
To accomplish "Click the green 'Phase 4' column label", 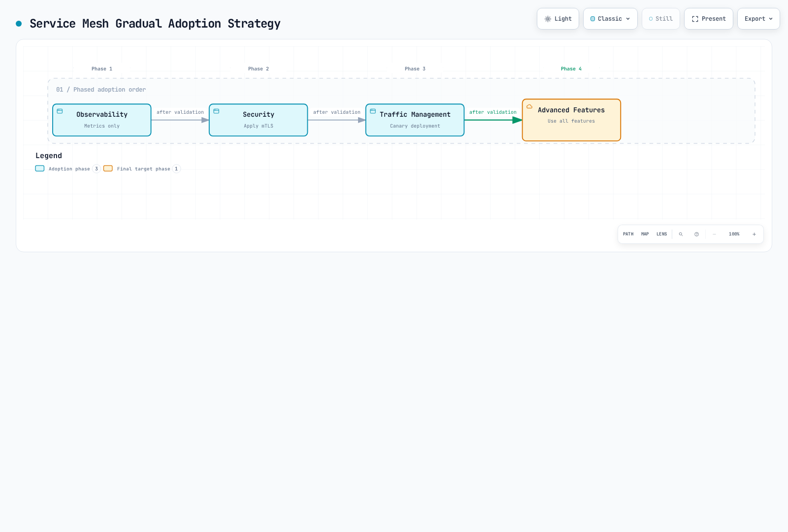I will point(571,69).
